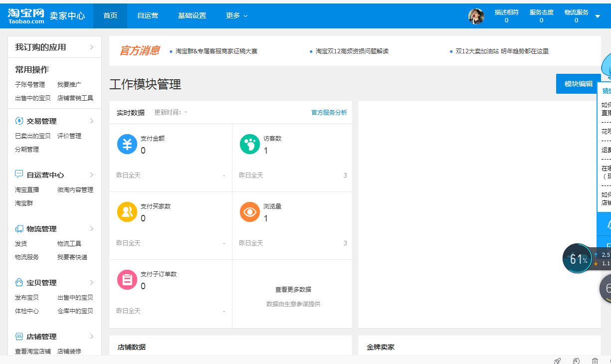
Task: Click the circled plus icon near bottom right
Action: 576,361
